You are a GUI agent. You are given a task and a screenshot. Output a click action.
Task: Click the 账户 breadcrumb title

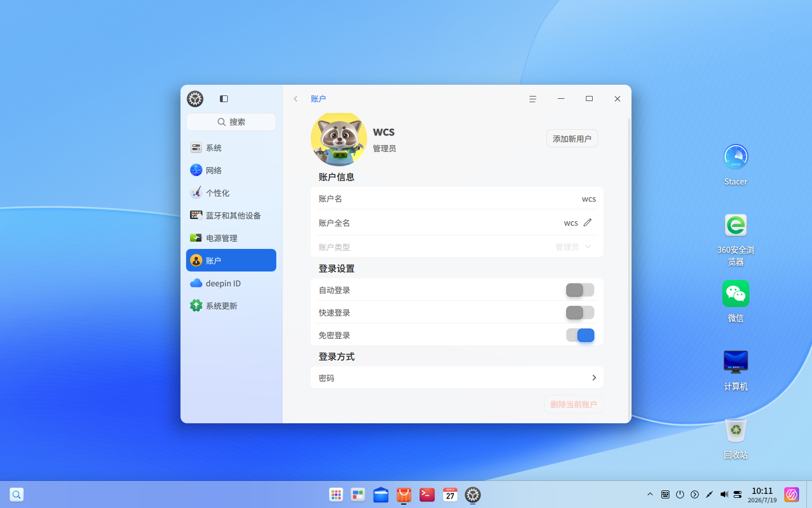tap(318, 99)
